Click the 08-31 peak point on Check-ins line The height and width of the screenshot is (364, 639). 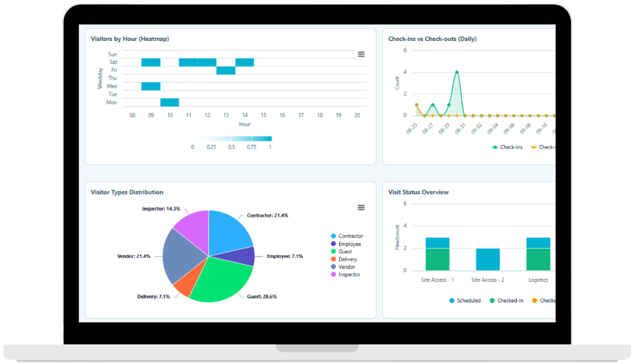click(456, 72)
